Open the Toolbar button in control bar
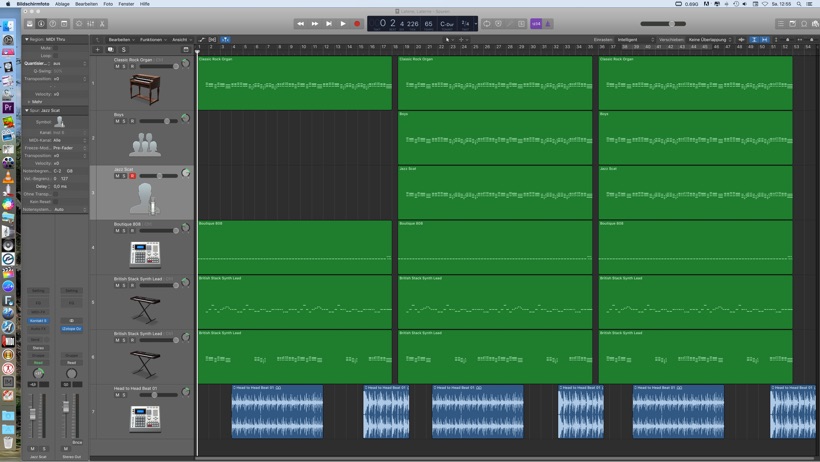Image resolution: width=820 pixels, height=462 pixels. tap(64, 24)
